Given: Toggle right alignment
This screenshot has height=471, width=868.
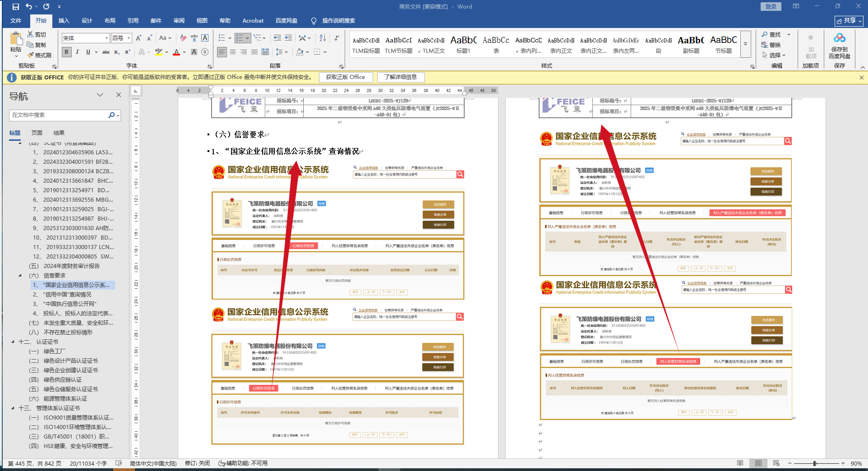Looking at the screenshot, I should click(x=244, y=52).
